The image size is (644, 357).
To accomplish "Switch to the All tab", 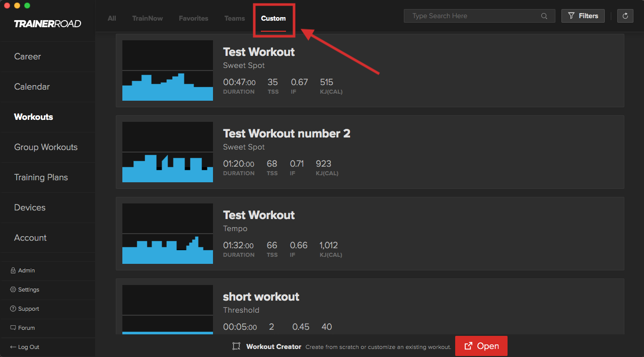I will 112,18.
